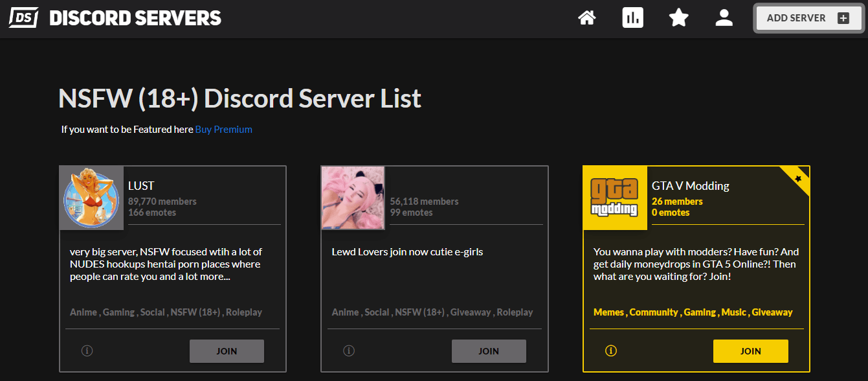Image resolution: width=868 pixels, height=381 pixels.
Task: Open the GTA V Modding server title
Action: [x=690, y=186]
